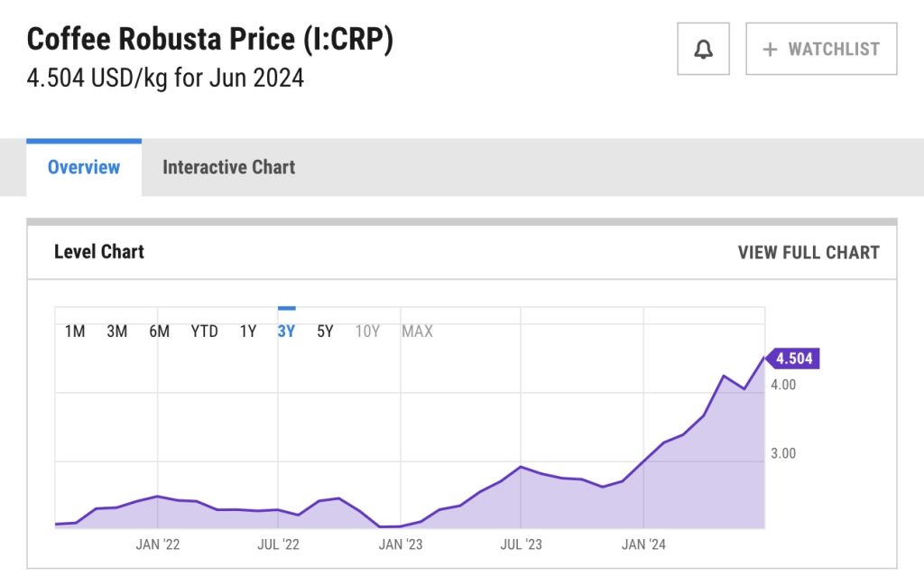This screenshot has width=924, height=577.
Task: Click the JAN '24 axis label
Action: 644,544
